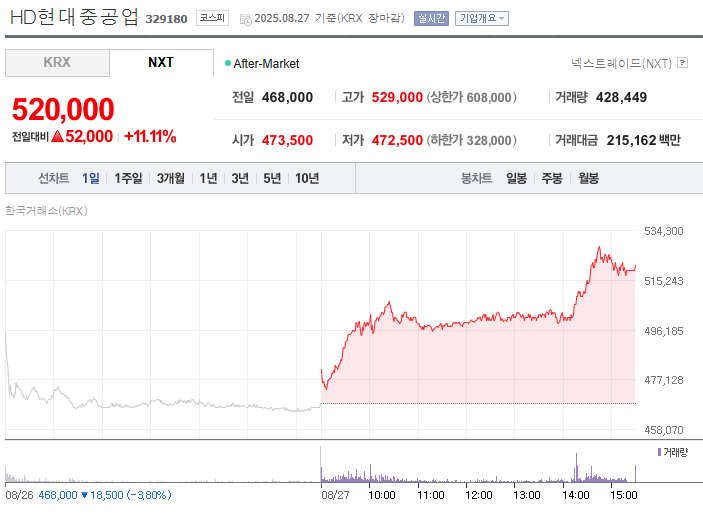This screenshot has width=703, height=514.
Task: Click the previous close value 468,000
Action: [x=287, y=97]
